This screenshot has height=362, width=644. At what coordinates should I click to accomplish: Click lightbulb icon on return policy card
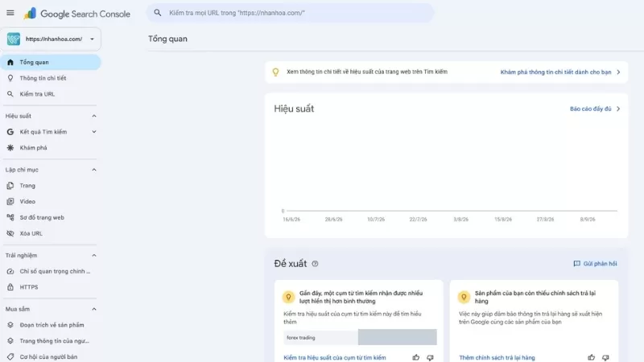[x=464, y=297]
